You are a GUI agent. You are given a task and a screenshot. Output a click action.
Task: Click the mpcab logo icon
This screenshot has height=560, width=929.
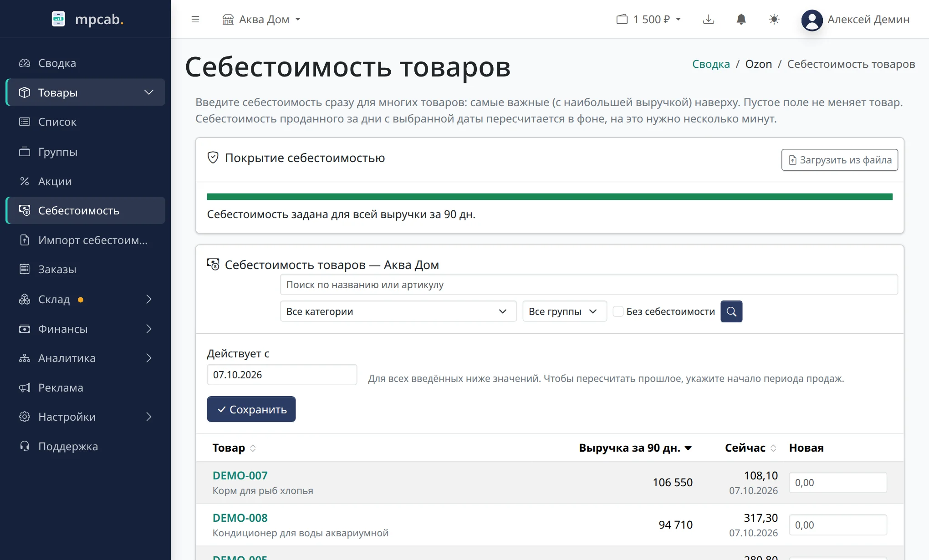click(58, 19)
